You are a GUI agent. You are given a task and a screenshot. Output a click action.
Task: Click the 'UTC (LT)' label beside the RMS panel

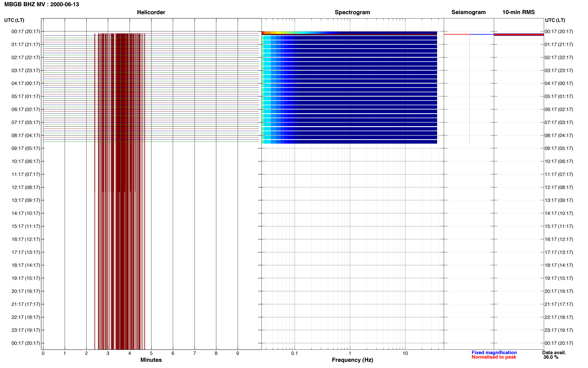tap(555, 20)
